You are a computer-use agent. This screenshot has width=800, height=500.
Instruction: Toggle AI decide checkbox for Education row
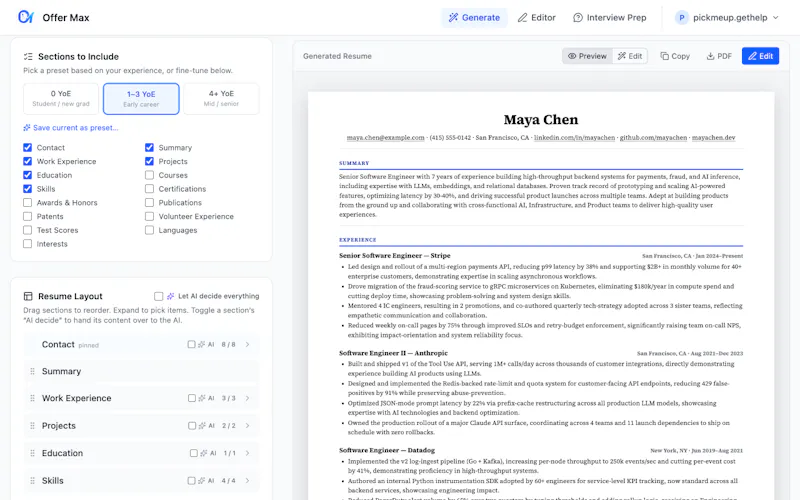(193, 453)
